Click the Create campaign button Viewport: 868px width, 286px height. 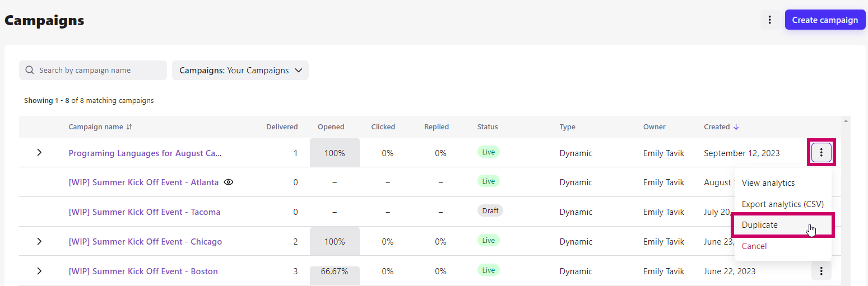click(x=825, y=20)
